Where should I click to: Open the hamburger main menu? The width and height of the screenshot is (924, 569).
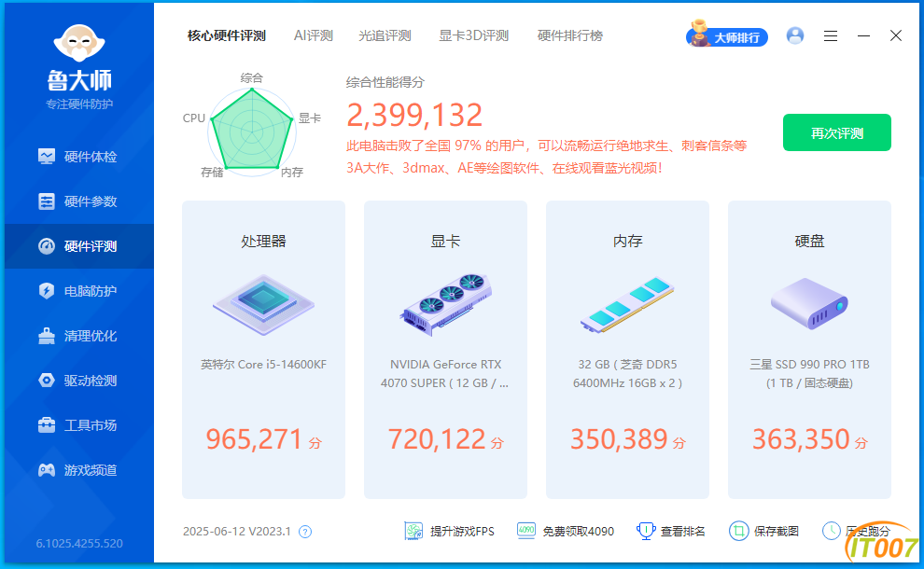point(831,36)
